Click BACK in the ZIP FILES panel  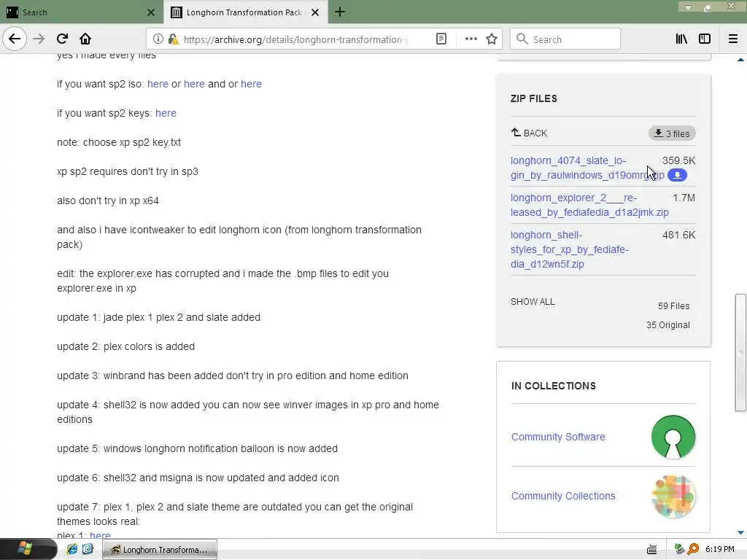coord(530,133)
